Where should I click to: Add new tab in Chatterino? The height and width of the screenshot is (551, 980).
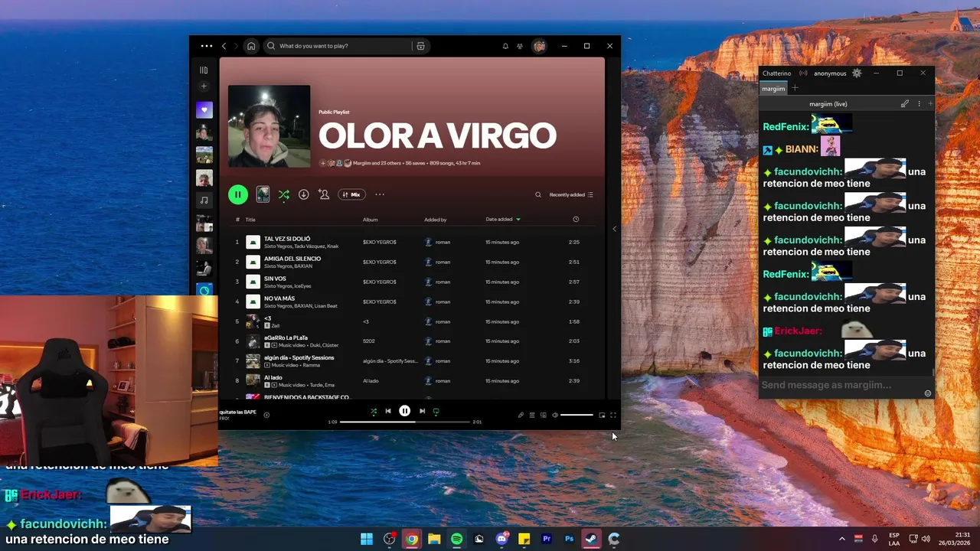click(x=795, y=88)
